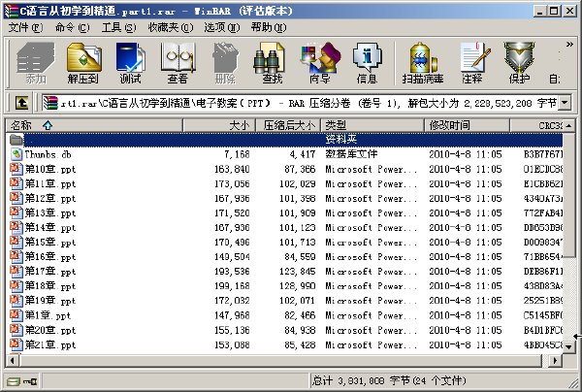Click size value 163,840 of 第10章.ppt
The image size is (582, 392).
tap(232, 169)
